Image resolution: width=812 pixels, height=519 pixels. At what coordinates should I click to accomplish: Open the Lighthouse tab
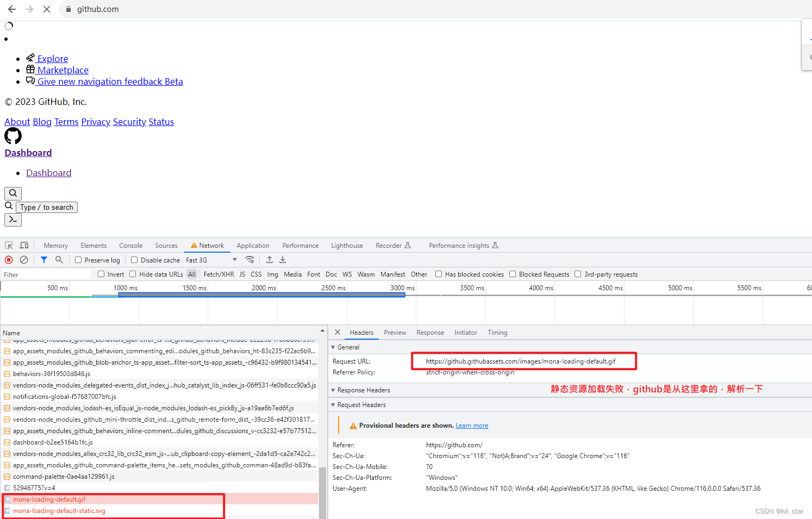[x=347, y=246]
